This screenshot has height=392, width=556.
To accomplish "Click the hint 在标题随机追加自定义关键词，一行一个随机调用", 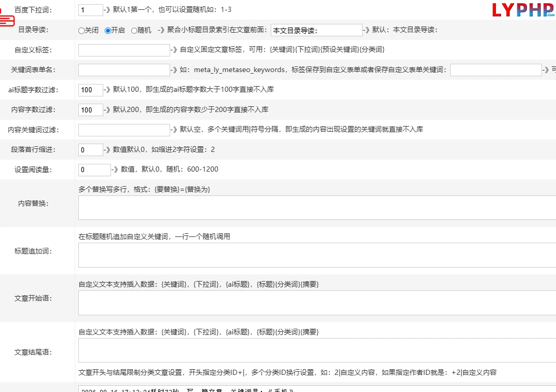I will coord(154,237).
